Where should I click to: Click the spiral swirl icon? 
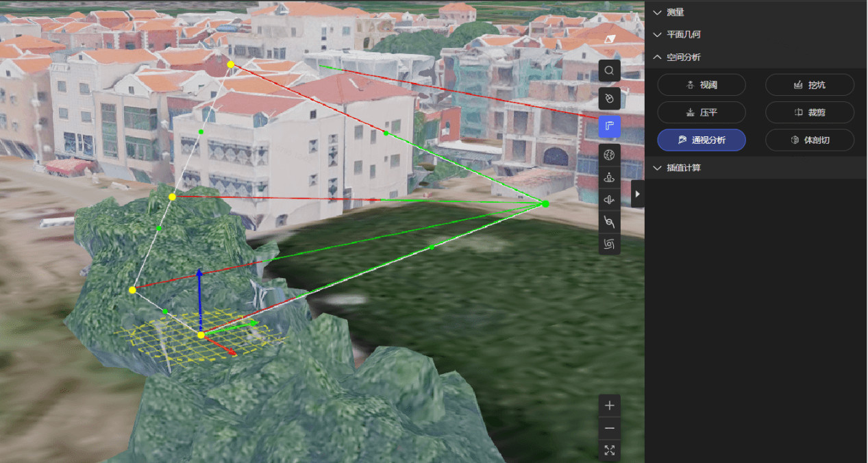coord(609,243)
